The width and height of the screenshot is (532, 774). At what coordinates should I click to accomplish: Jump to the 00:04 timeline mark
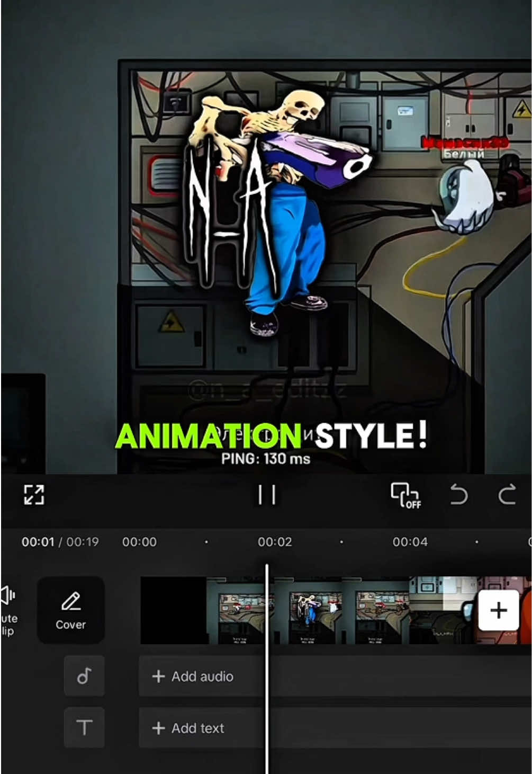[x=410, y=542]
